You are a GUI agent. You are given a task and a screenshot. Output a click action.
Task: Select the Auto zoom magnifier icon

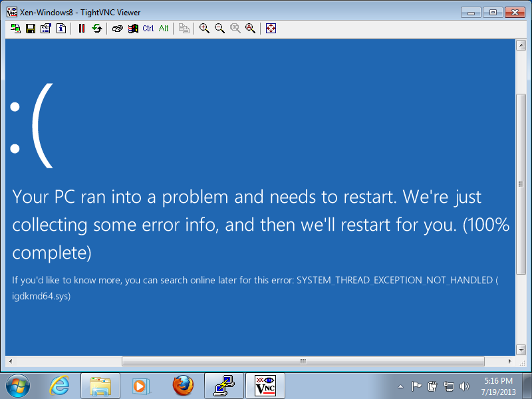click(x=250, y=28)
